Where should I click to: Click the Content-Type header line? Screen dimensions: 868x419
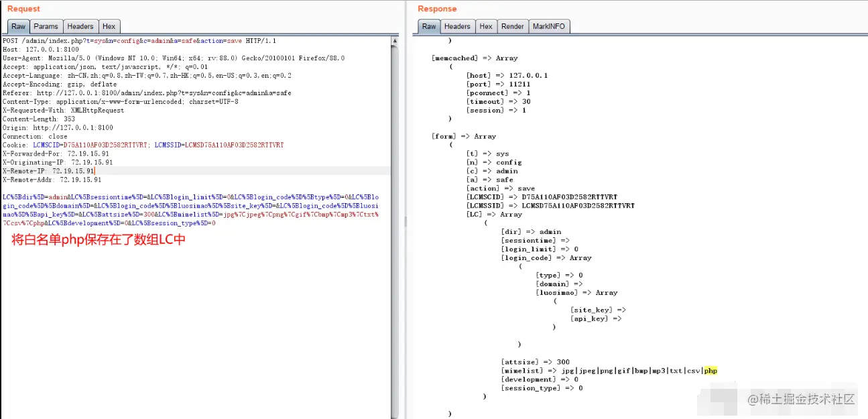tap(121, 102)
